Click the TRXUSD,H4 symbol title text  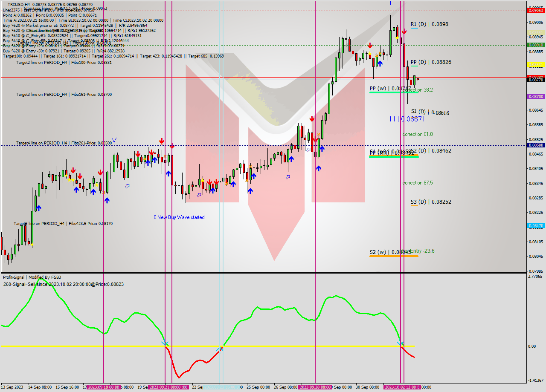pos(19,4)
